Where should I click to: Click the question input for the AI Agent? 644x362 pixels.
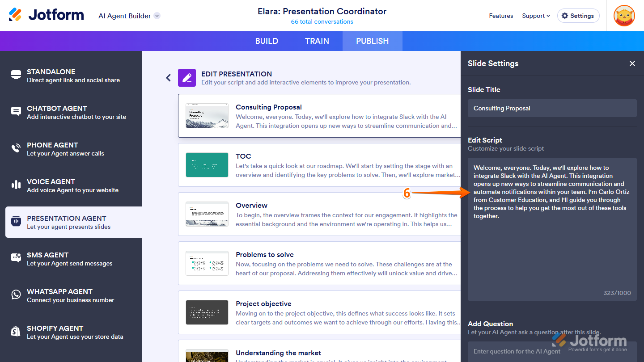(552, 352)
